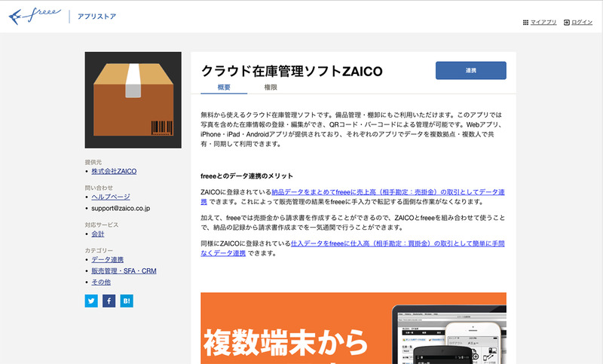Open the ログイン link
Image resolution: width=603 pixels, height=364 pixels.
[582, 23]
